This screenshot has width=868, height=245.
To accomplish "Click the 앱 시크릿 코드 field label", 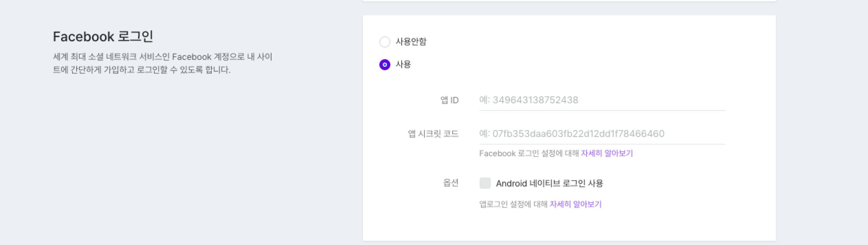I will (x=433, y=134).
